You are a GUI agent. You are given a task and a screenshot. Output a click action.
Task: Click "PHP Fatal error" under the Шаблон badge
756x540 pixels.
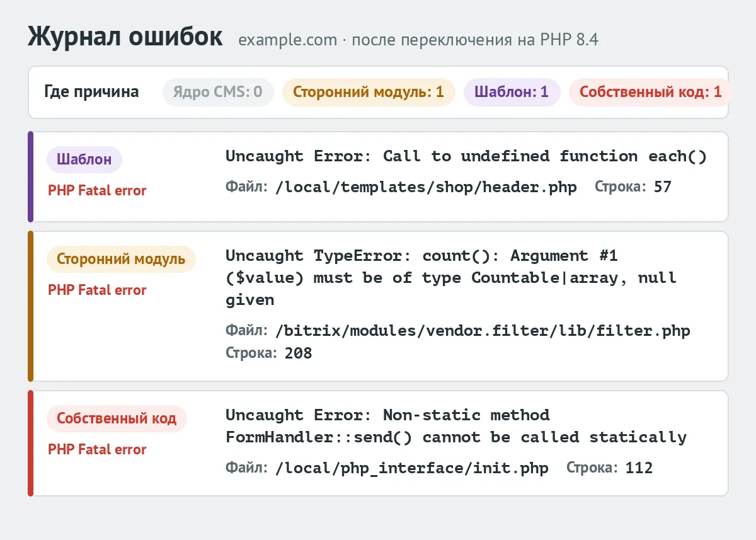pyautogui.click(x=97, y=190)
